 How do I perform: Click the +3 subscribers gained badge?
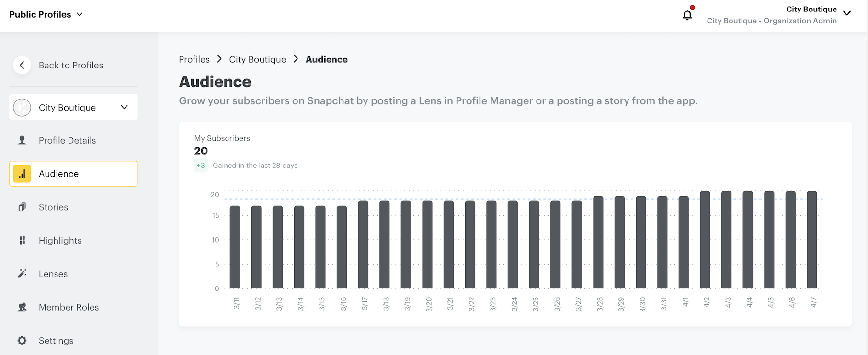point(201,165)
